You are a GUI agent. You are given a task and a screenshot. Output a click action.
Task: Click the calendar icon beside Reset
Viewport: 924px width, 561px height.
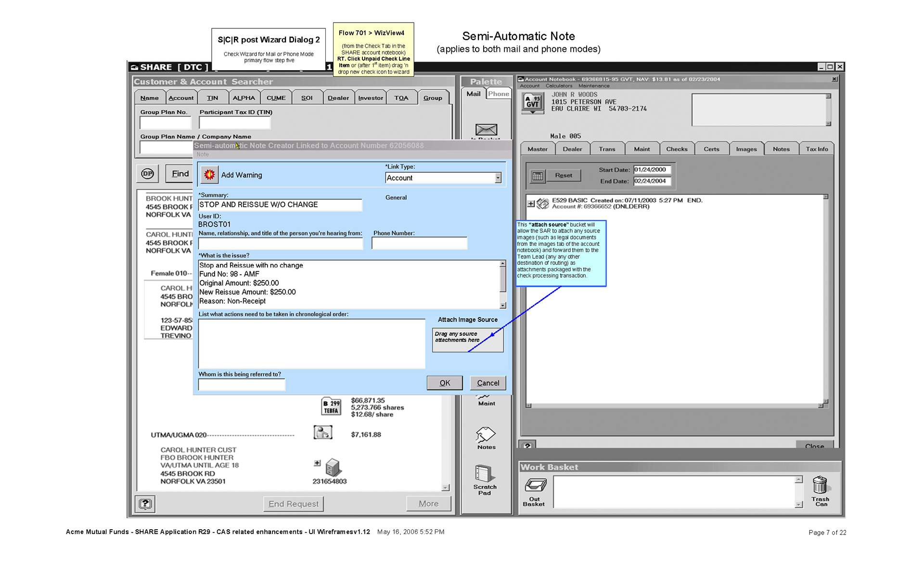[x=538, y=176]
